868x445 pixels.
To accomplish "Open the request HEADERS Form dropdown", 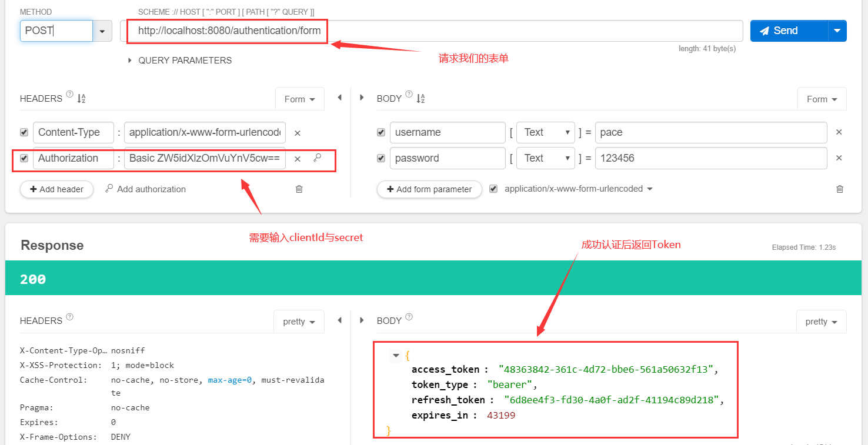I will tap(300, 99).
